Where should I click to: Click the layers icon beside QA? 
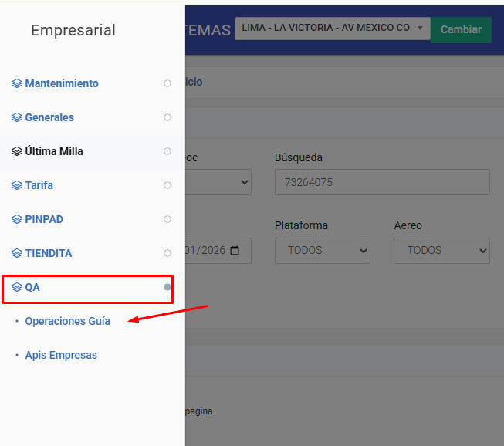tap(17, 287)
